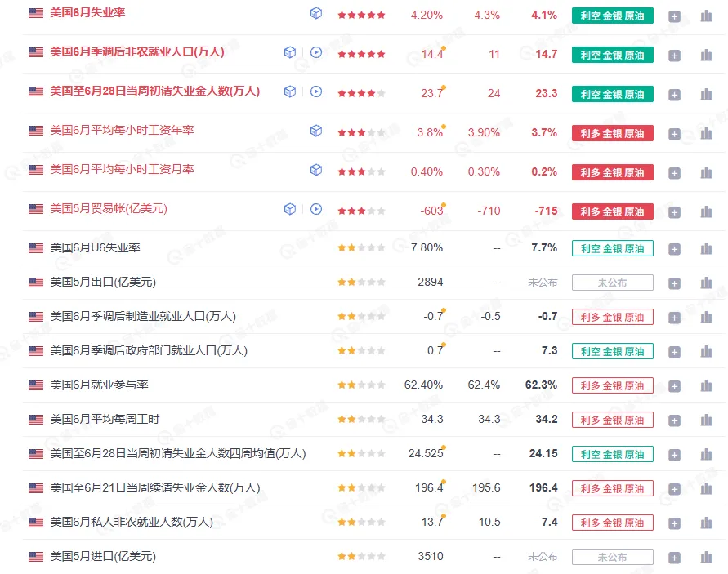Open 美国6月平均每小时工资月率 link
The width and height of the screenshot is (728, 574).
coord(122,169)
